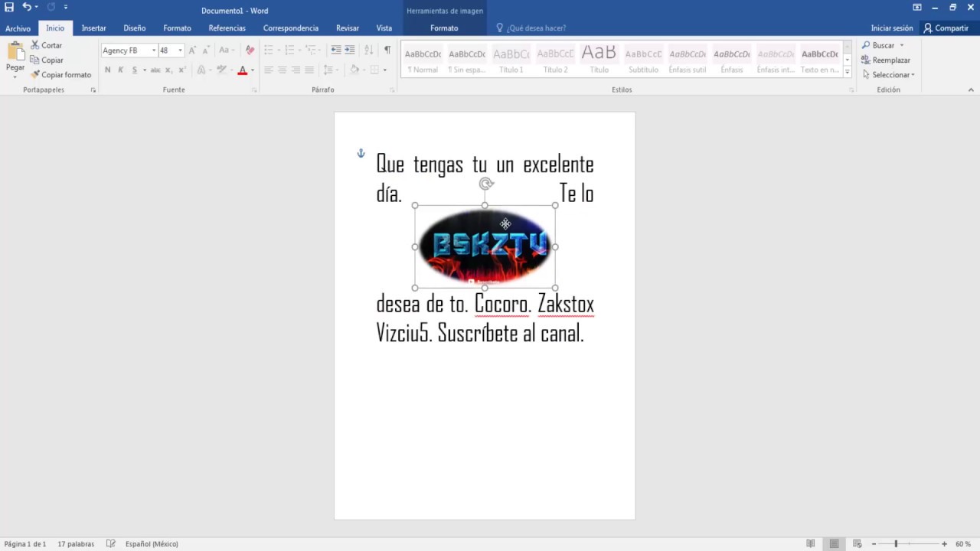Click the sort A-Z icon
Viewport: 980px width, 551px height.
point(368,50)
